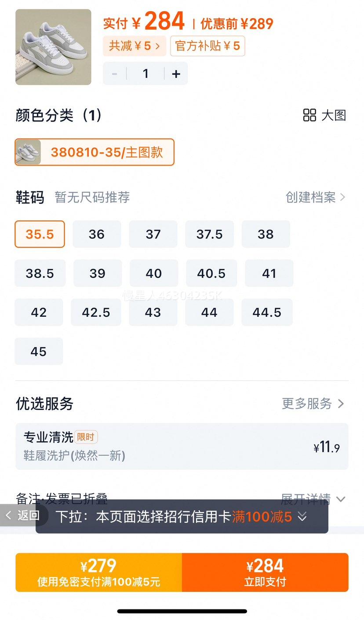Select shoe size 36
364x620 pixels.
[x=97, y=234]
